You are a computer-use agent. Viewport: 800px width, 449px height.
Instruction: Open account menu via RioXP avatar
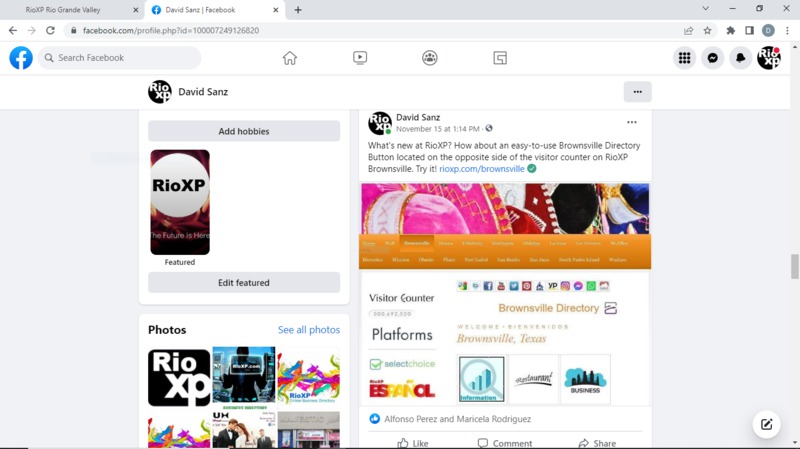(x=768, y=58)
